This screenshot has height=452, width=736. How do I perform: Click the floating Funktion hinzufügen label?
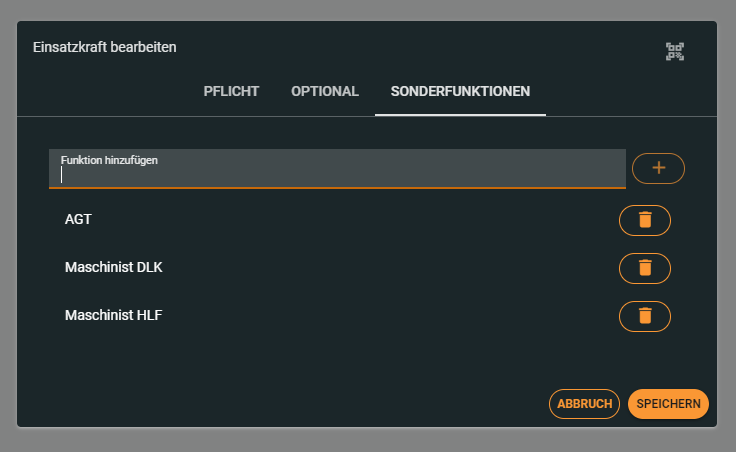click(x=109, y=160)
